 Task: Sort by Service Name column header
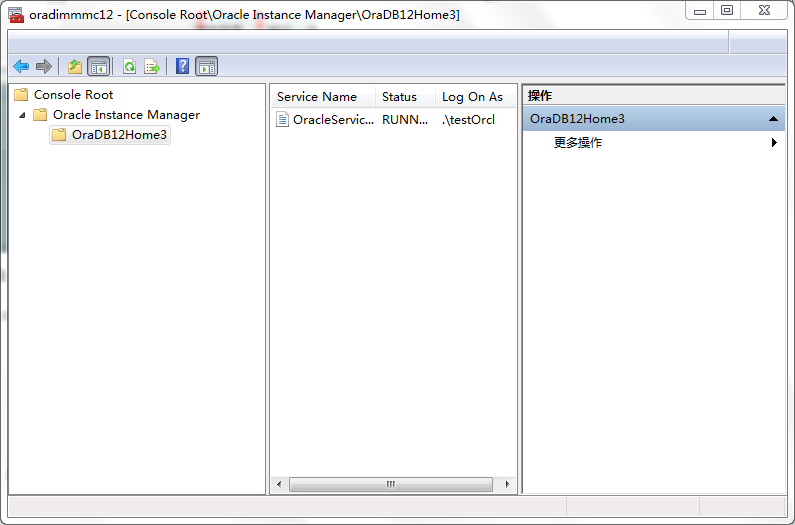tap(323, 97)
